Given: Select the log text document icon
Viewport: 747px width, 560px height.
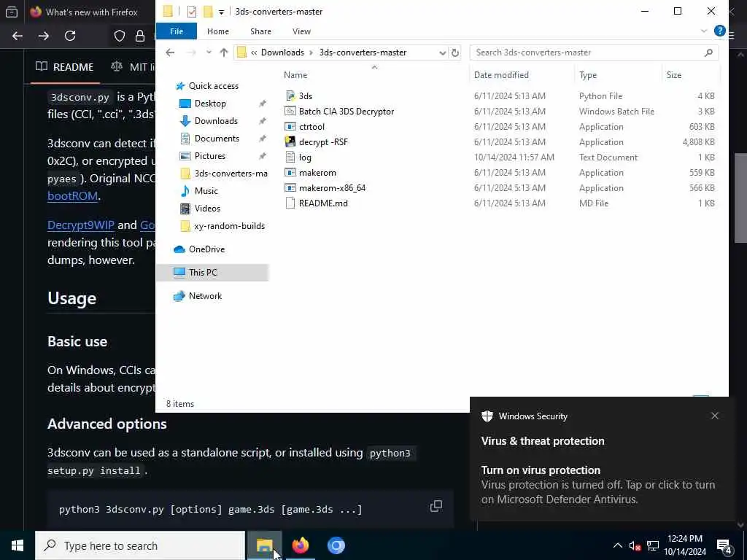Looking at the screenshot, I should pyautogui.click(x=290, y=157).
